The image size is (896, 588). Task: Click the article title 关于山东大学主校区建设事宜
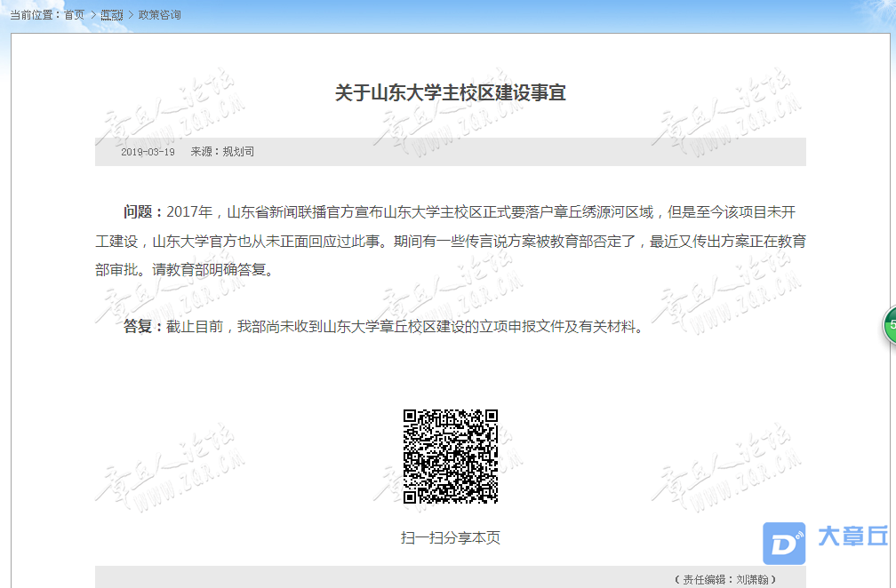[x=451, y=92]
